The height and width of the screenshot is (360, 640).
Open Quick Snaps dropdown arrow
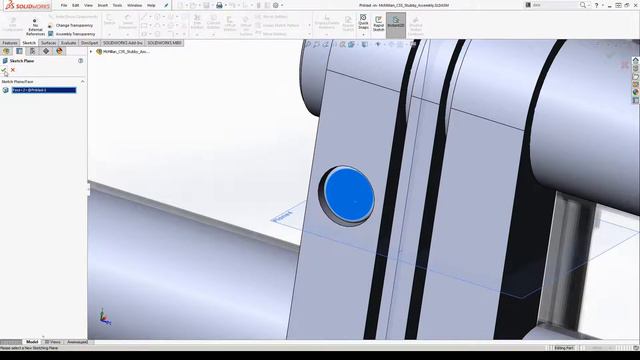(x=363, y=34)
